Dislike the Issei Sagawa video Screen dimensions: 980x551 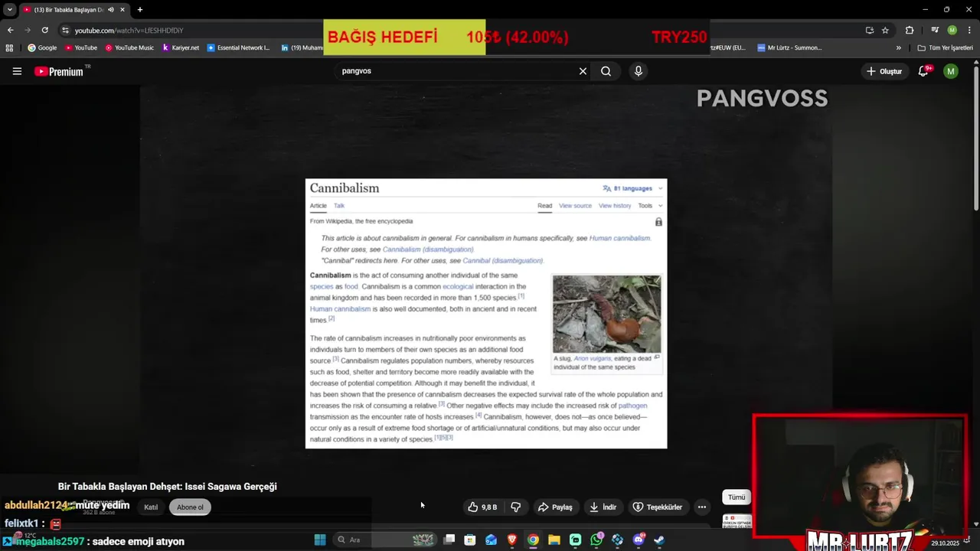pos(516,507)
